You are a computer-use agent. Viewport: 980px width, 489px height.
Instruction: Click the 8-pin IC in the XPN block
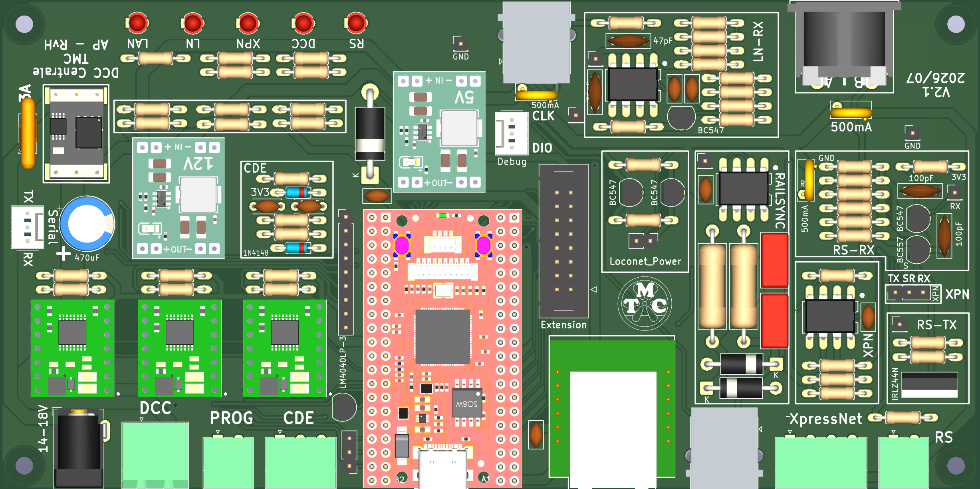(830, 316)
